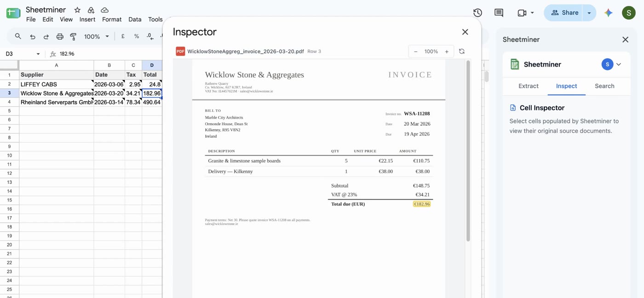Start a meeting with camera icon
The width and height of the screenshot is (644, 298).
[522, 13]
